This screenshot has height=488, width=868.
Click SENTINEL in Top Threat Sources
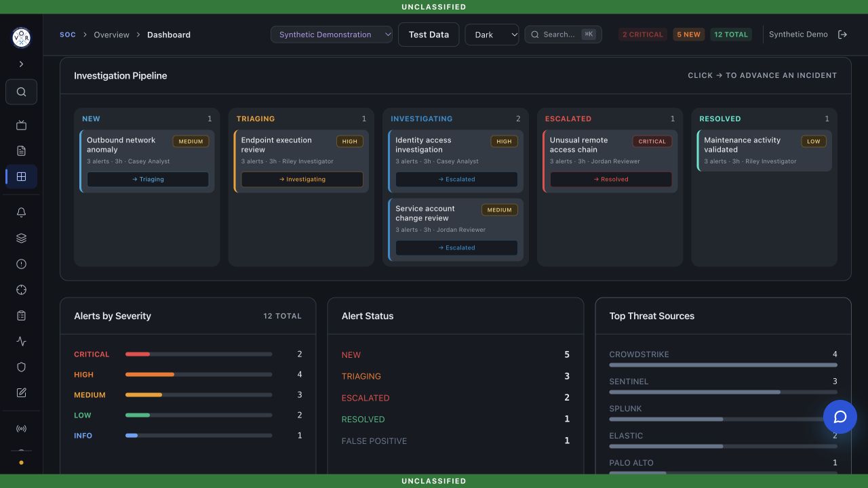[x=629, y=382]
